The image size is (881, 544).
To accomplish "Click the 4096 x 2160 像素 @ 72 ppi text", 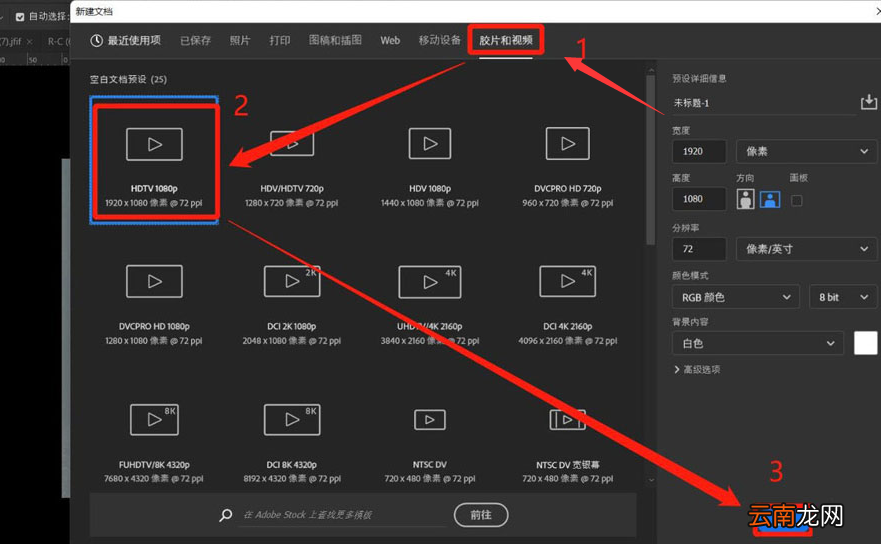I will [x=567, y=341].
